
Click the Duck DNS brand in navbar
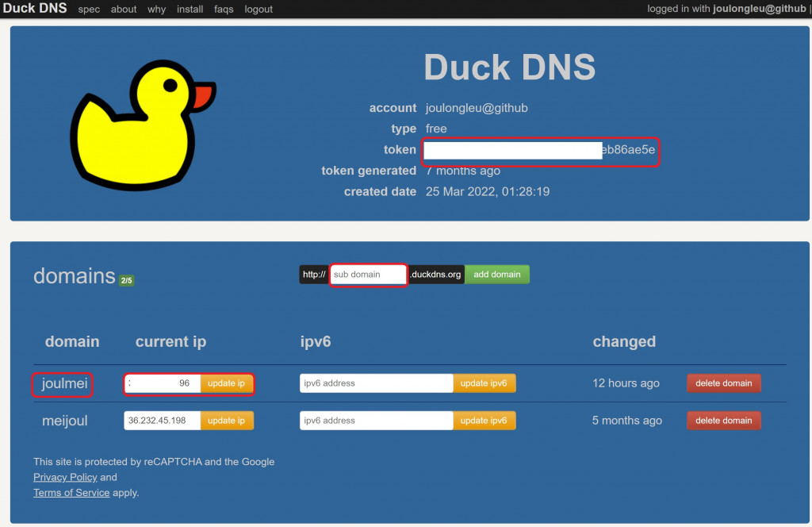(x=35, y=8)
